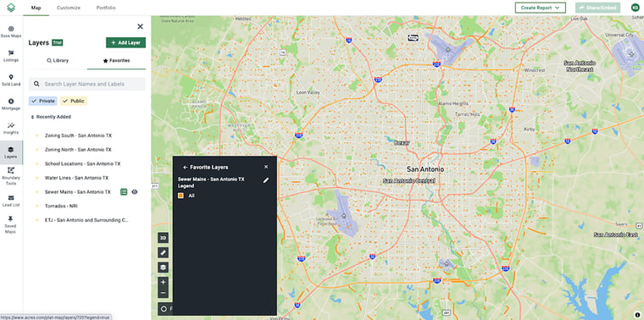Toggle Sewer Mains layer visibility eye

134,191
